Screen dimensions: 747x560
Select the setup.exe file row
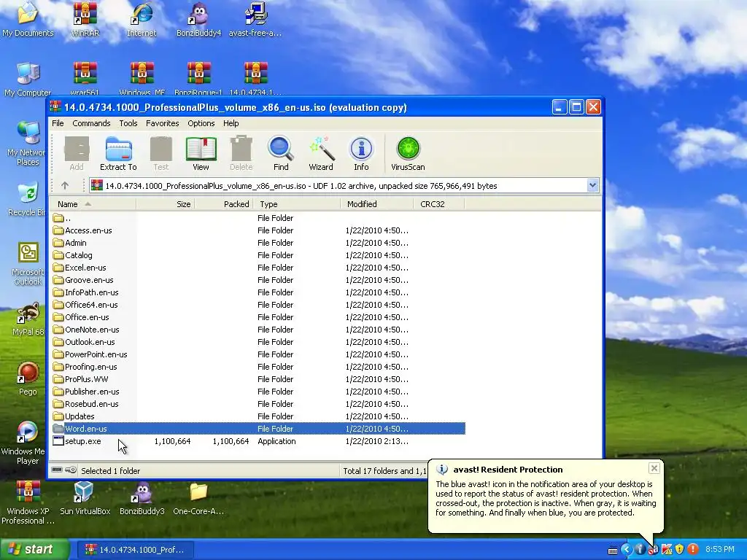point(258,441)
